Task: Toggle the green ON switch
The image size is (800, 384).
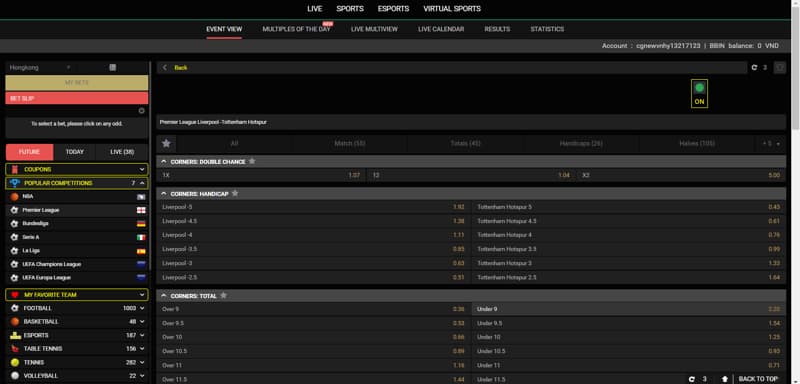Action: pyautogui.click(x=699, y=93)
